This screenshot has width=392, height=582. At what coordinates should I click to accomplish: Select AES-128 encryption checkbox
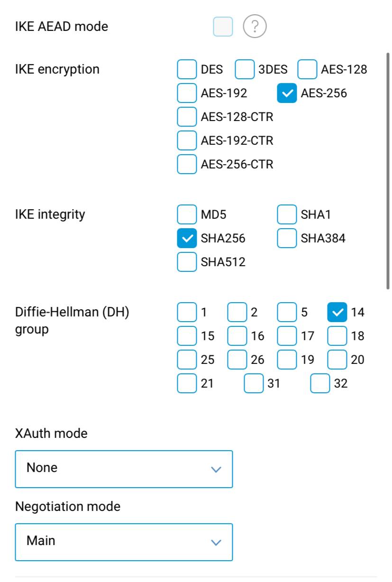click(307, 69)
